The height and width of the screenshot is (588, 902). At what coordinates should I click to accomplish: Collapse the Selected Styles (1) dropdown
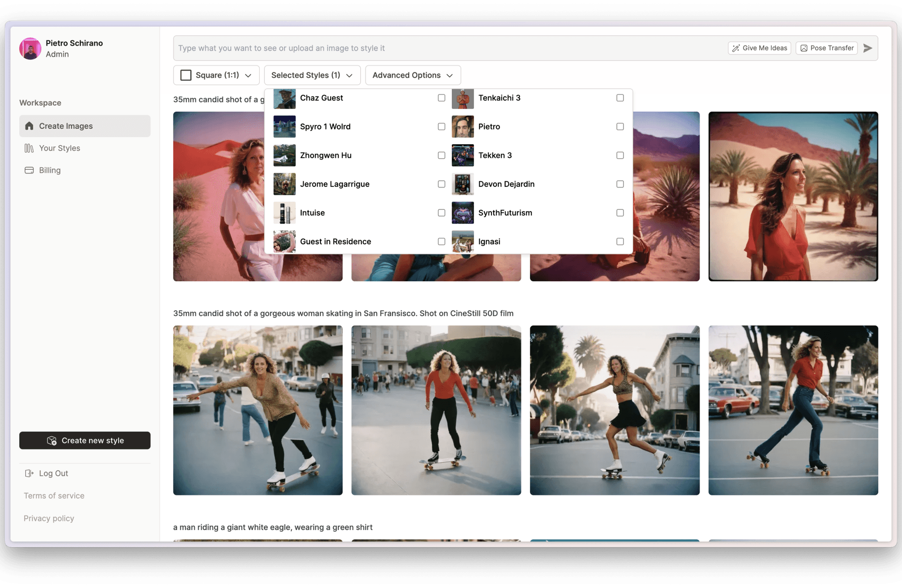[312, 75]
